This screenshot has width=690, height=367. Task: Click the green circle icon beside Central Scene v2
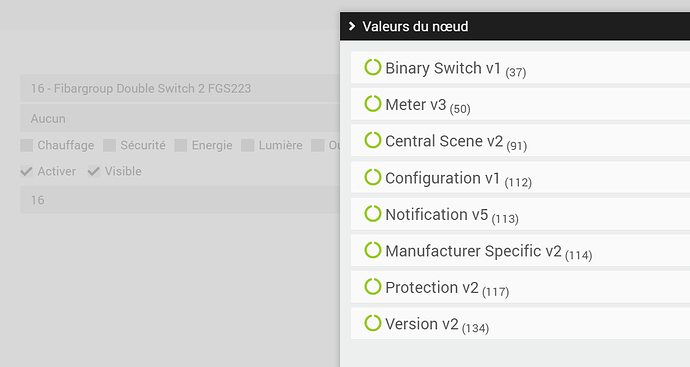pyautogui.click(x=372, y=140)
